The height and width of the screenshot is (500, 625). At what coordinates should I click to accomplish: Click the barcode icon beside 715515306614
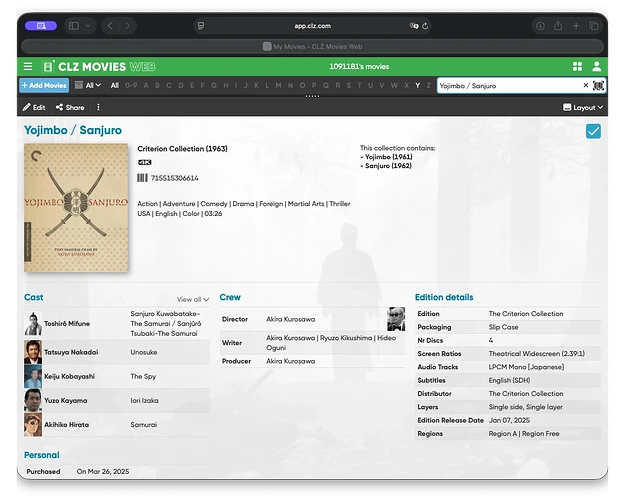click(x=142, y=178)
